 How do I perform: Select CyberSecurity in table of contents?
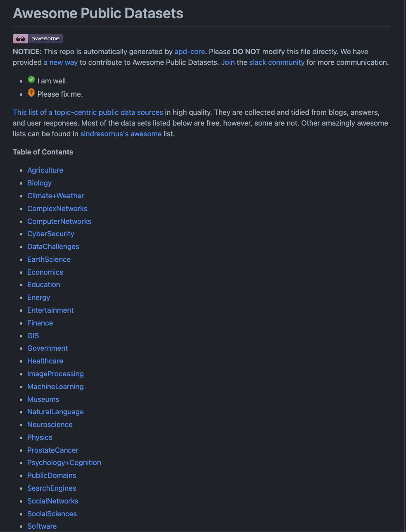tap(51, 234)
